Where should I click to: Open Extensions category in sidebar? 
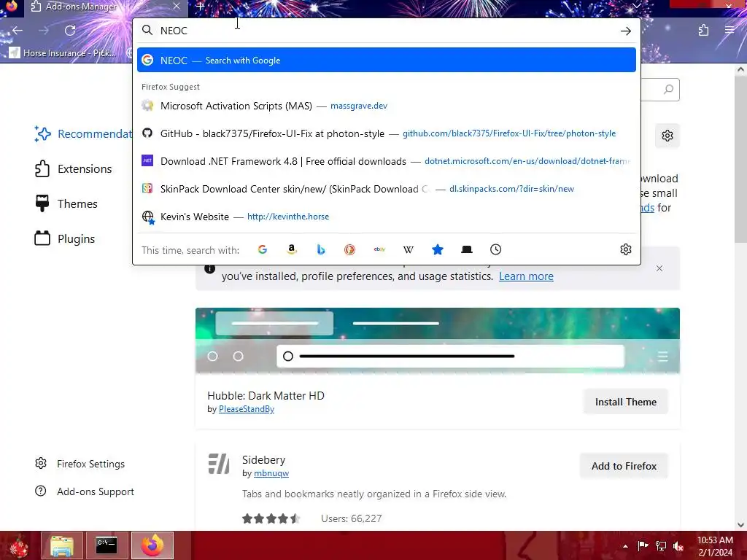tap(74, 168)
